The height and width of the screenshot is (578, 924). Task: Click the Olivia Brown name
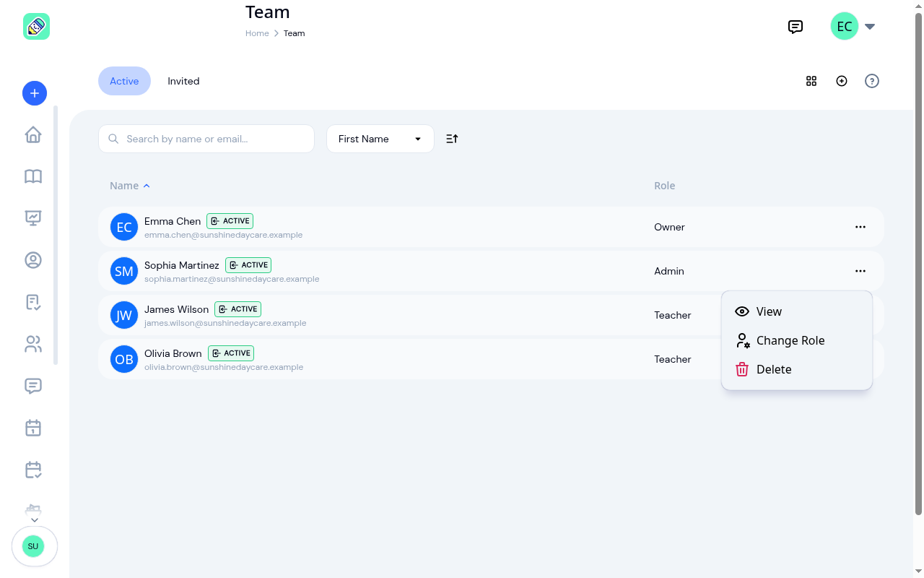pos(173,353)
